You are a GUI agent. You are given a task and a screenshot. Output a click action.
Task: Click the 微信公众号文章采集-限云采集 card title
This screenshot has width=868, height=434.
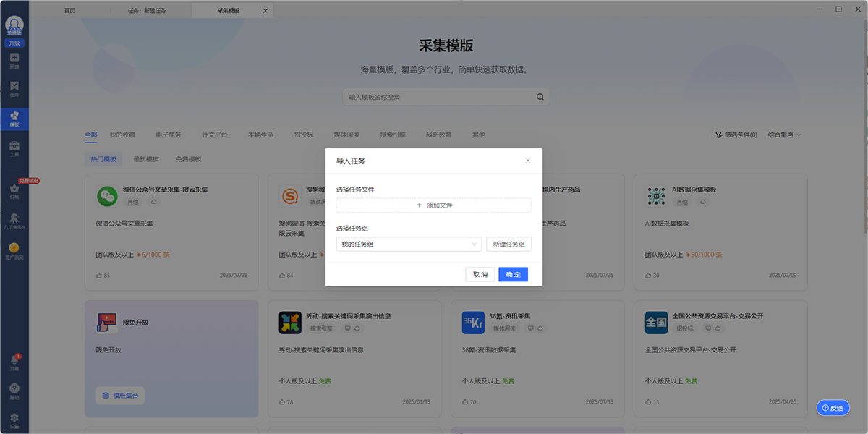165,190
